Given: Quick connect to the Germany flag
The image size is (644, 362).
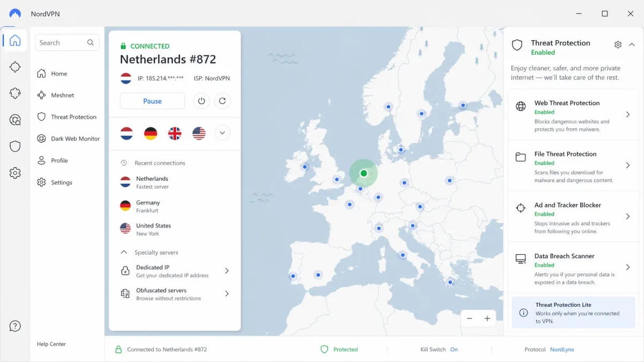Looking at the screenshot, I should [151, 133].
